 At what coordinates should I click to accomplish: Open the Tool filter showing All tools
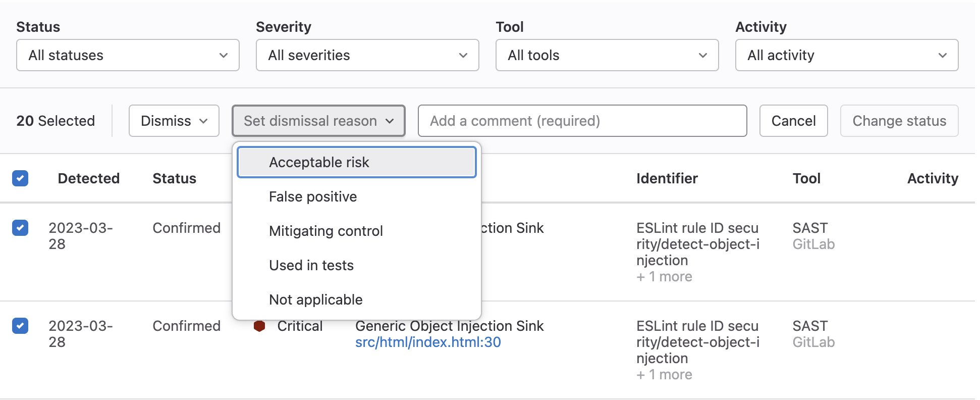pyautogui.click(x=607, y=55)
